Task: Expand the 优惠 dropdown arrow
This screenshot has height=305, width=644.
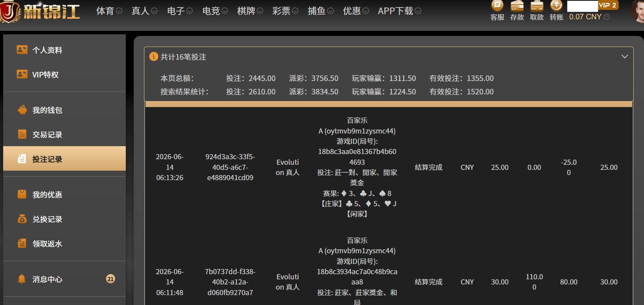Action: [366, 11]
